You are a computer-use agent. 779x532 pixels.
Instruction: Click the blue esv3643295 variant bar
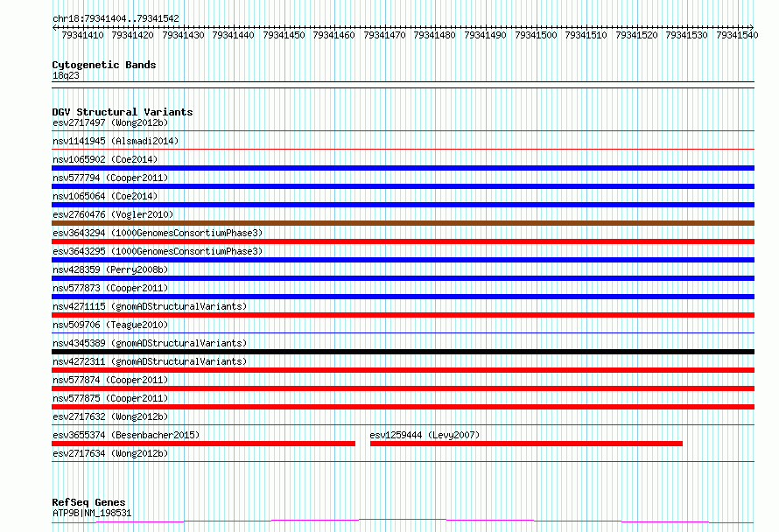(x=403, y=260)
